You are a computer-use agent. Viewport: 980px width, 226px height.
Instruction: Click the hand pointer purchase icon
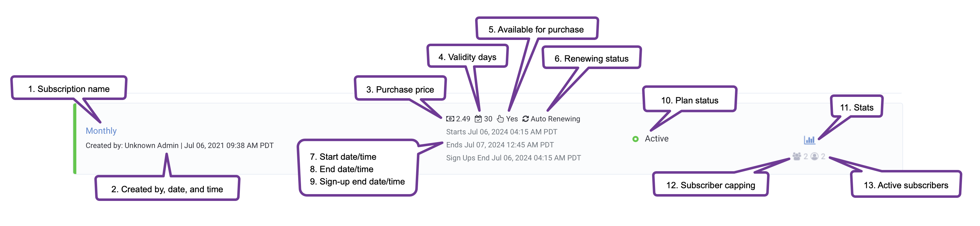500,119
